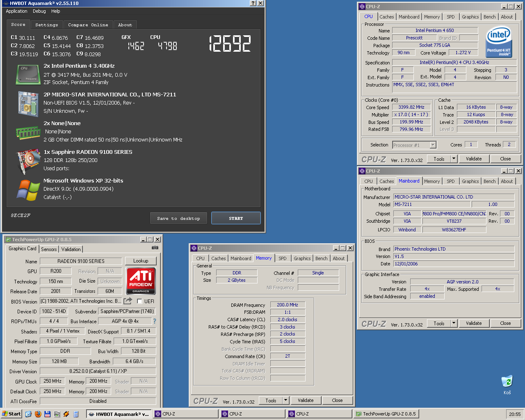Switch to TechPowerUp GPU-Z taskbar item
Image resolution: width=525 pixels, height=420 pixels.
pyautogui.click(x=386, y=414)
